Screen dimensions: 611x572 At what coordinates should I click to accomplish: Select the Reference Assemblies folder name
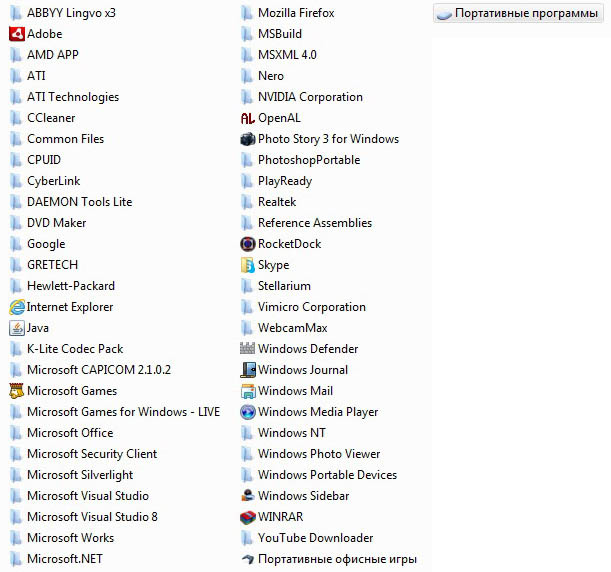315,223
